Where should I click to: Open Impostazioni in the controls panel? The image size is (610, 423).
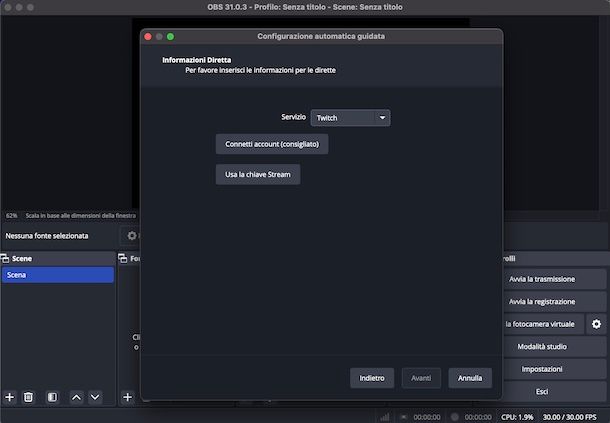pos(555,369)
